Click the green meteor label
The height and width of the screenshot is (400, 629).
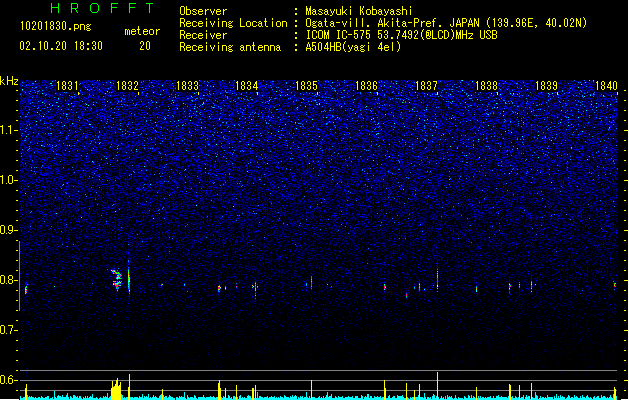coord(142,31)
